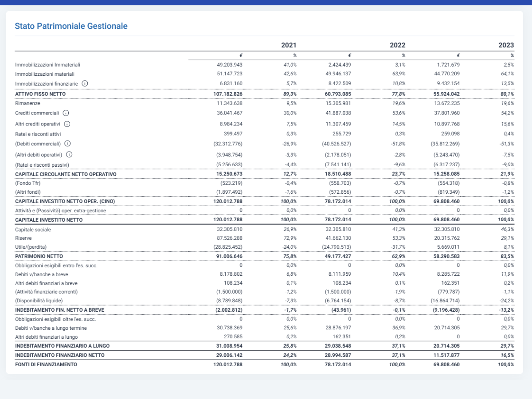
Task: Open info icon beside Crediti commerciali
Action: click(x=66, y=113)
